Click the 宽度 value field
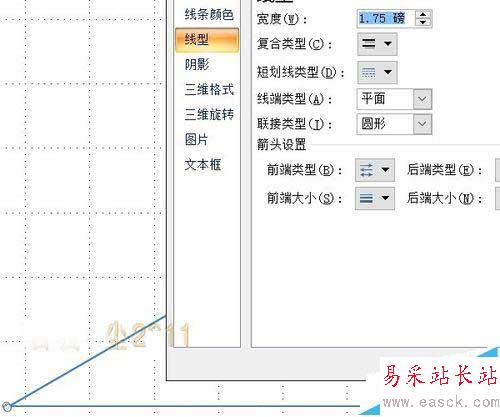Image resolution: width=500 pixels, height=417 pixels. (386, 18)
